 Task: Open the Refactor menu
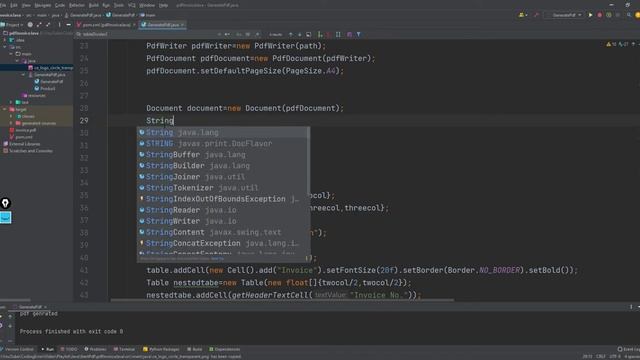pos(77,5)
